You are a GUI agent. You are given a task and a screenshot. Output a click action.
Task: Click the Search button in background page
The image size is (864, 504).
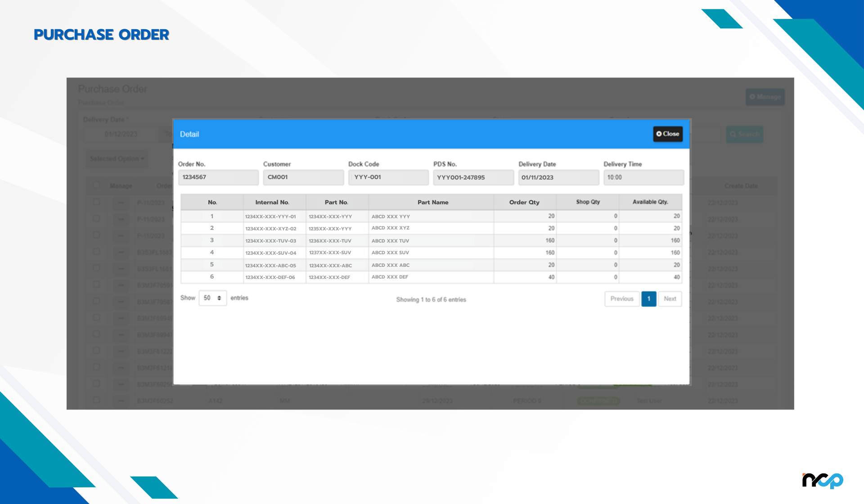coord(745,134)
